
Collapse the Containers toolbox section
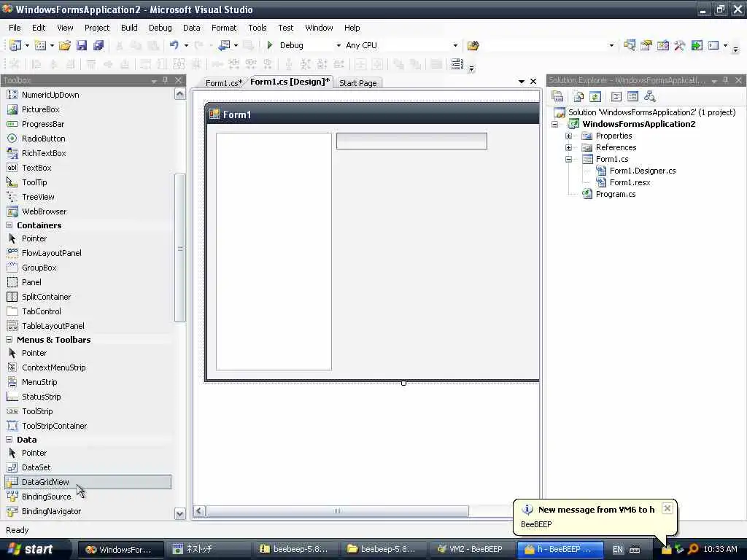point(9,225)
